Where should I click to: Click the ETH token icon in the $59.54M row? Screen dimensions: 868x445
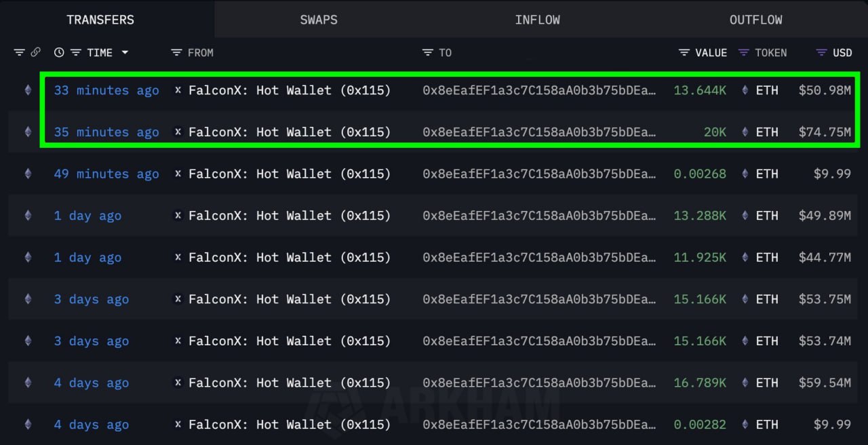[x=745, y=383]
